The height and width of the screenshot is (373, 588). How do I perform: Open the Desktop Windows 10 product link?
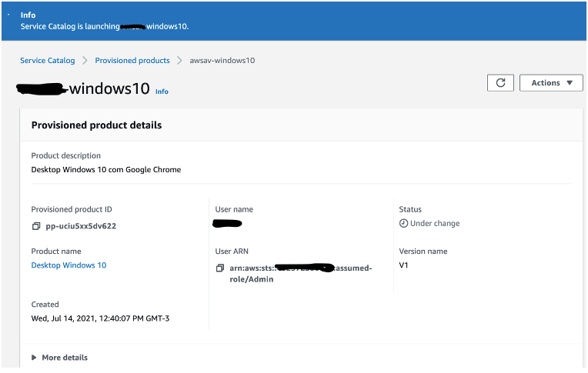[68, 265]
